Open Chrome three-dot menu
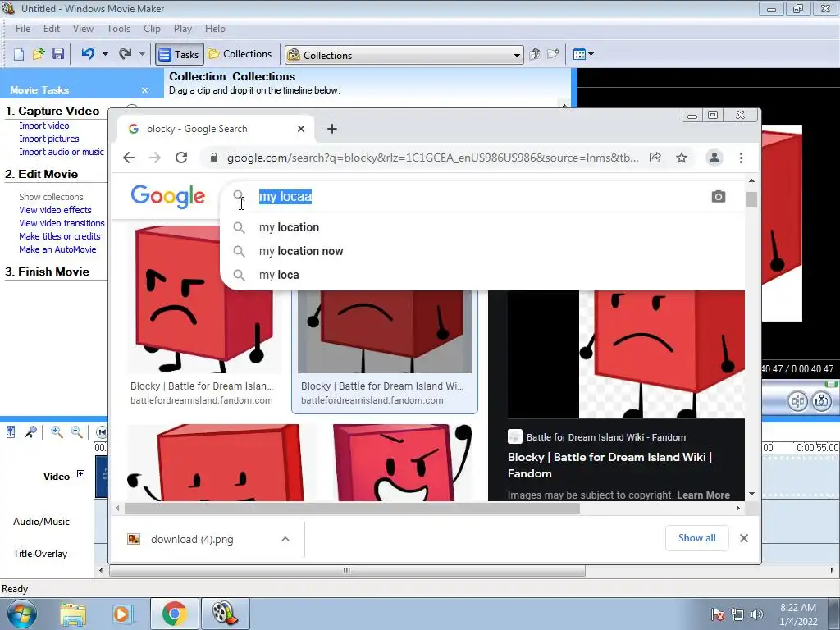This screenshot has height=630, width=840. [741, 157]
